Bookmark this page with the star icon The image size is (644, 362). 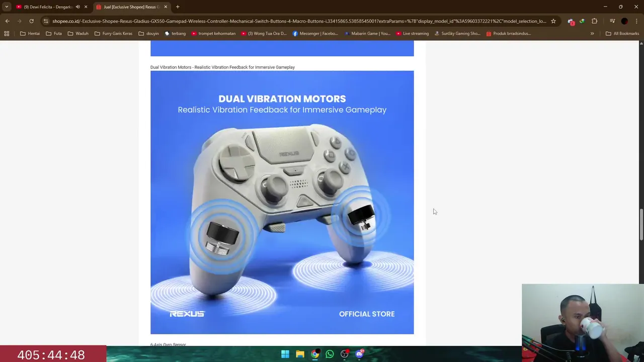[x=553, y=21]
